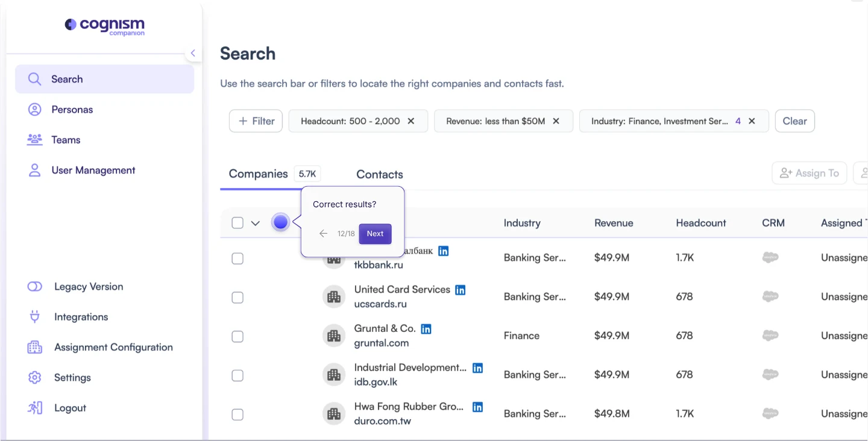Collapse the sidebar with the chevron arrow
This screenshot has height=441, width=868.
[x=193, y=54]
